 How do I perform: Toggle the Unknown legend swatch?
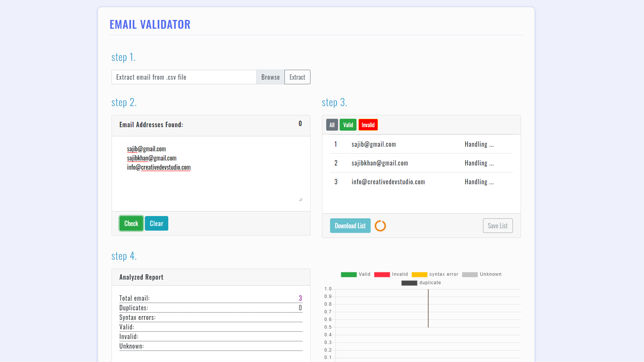pos(470,274)
